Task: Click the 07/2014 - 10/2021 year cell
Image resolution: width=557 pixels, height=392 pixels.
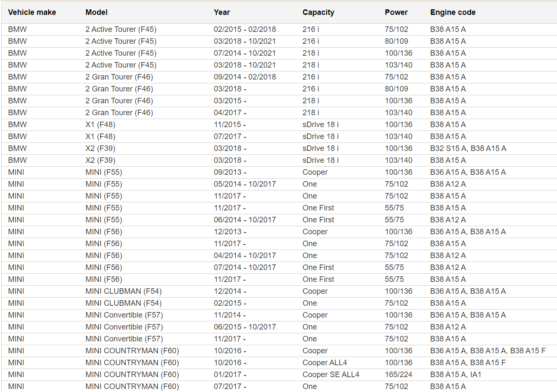Action: tap(245, 53)
